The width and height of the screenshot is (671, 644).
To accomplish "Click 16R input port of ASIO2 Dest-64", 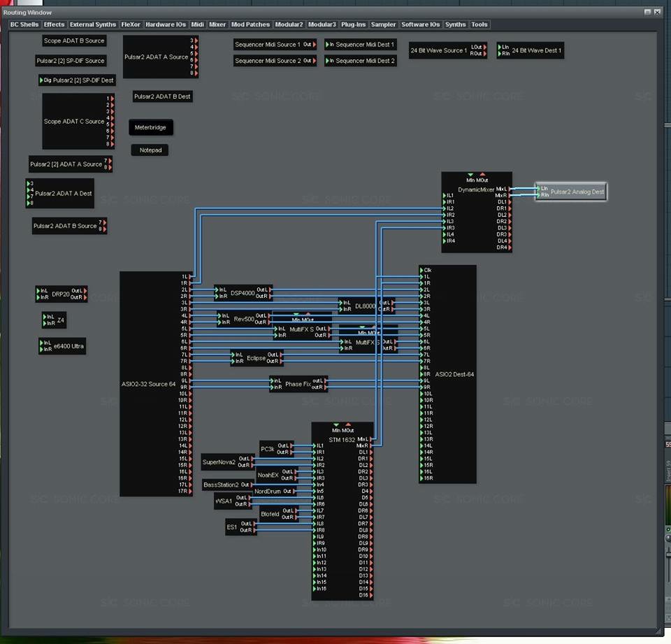I will pos(421,478).
